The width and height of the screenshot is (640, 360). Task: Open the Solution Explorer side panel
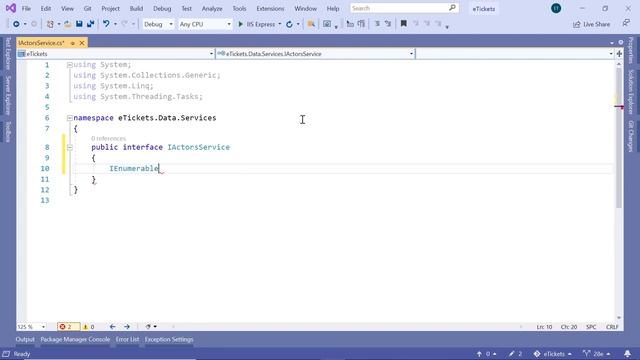[x=631, y=92]
